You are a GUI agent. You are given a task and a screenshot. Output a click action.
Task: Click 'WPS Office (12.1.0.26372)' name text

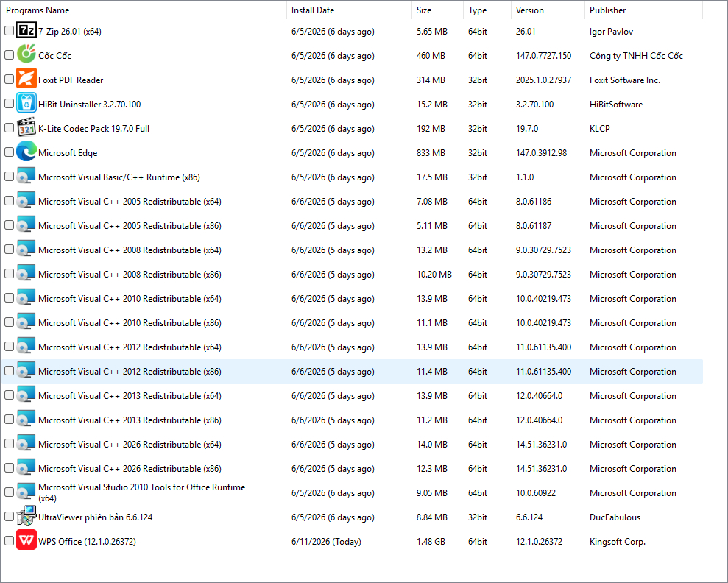(87, 541)
